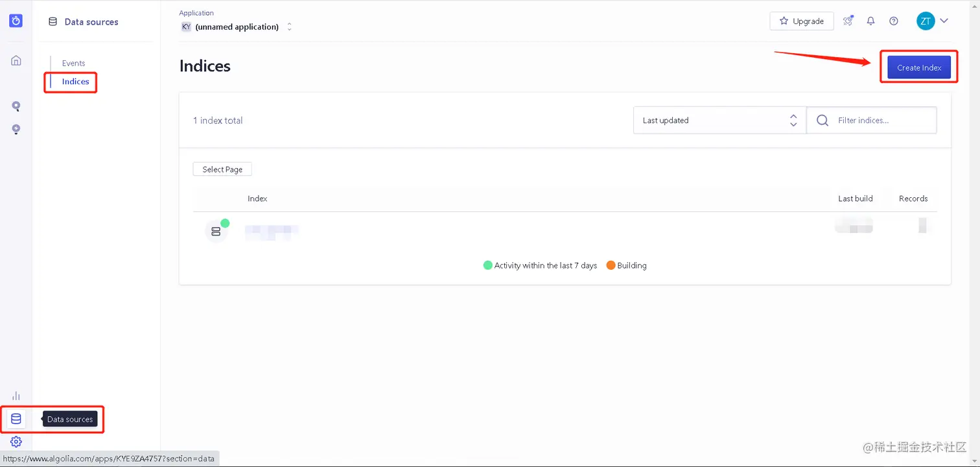Click the KY application badge
The width and height of the screenshot is (980, 467).
(x=186, y=27)
